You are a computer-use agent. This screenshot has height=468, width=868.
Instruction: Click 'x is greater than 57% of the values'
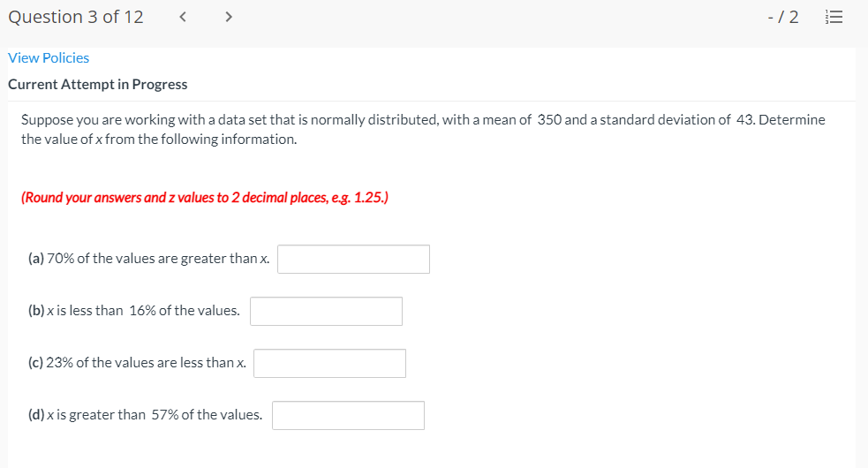(155, 415)
